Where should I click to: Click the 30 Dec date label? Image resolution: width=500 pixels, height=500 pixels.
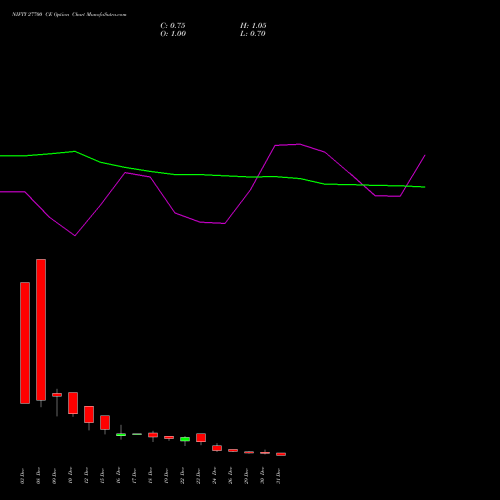(262, 476)
